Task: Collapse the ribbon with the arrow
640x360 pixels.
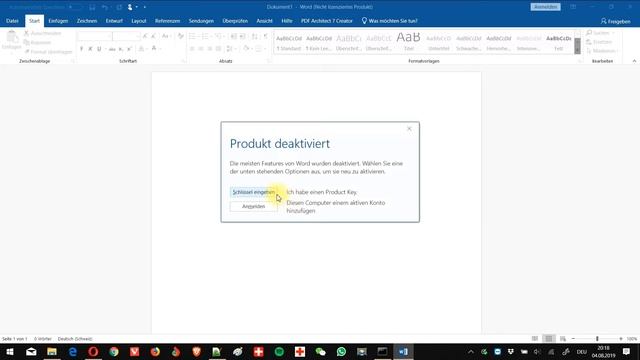Action: [x=634, y=61]
